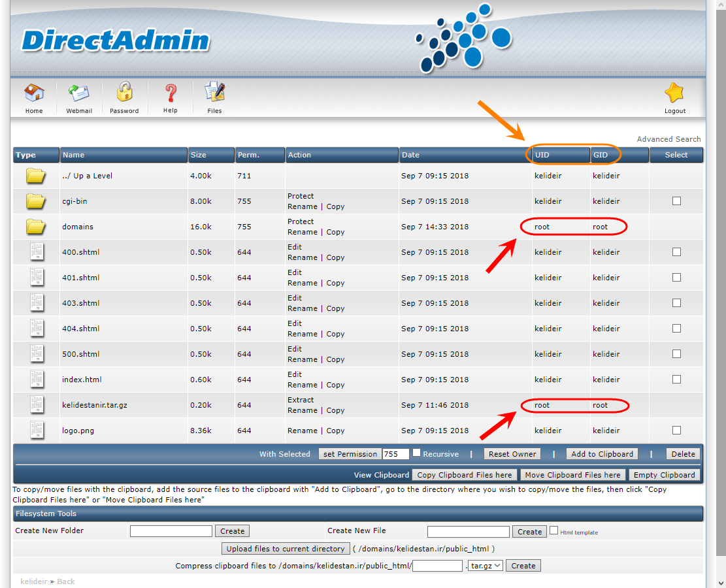Viewport: 726px width, 588px height.
Task: Click the 401.shtml file icon
Action: (37, 277)
